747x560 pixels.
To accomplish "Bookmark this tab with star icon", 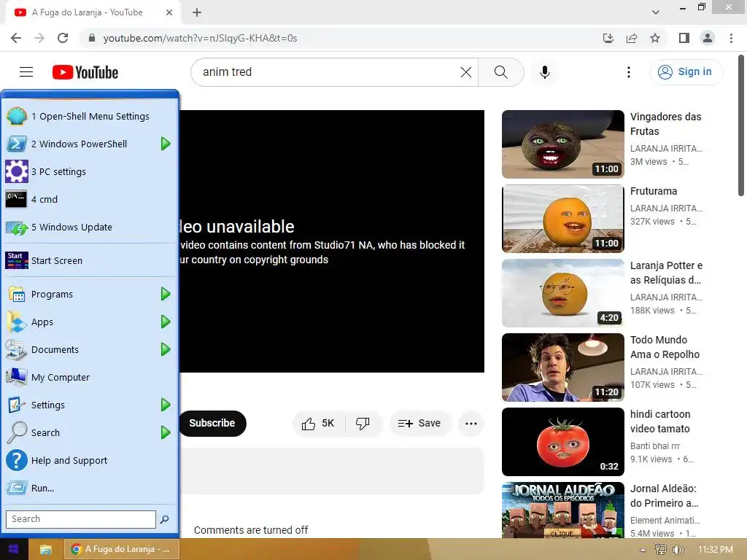I will tap(655, 38).
